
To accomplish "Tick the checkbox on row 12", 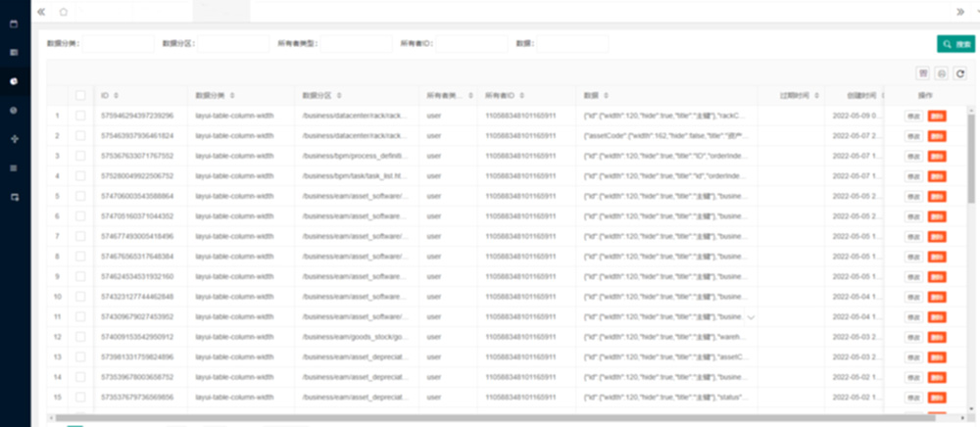I will pos(80,337).
